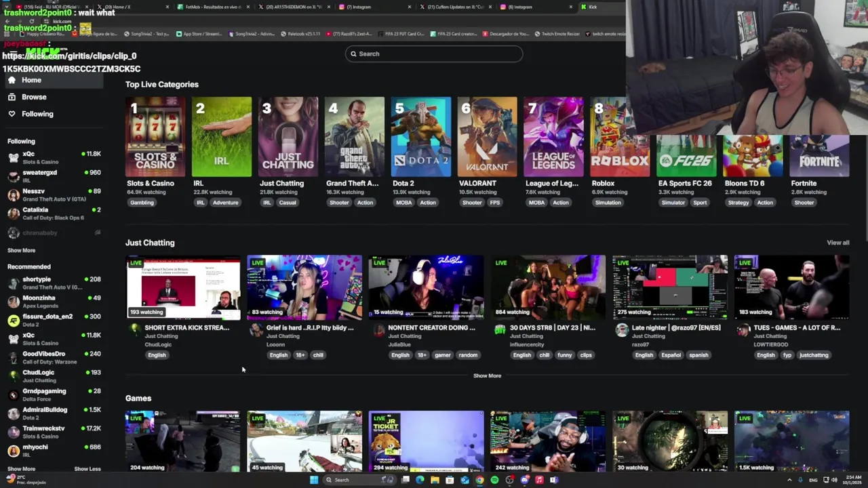The height and width of the screenshot is (488, 868).
Task: Open GoodVibesDro recommended channel
Action: [53, 357]
